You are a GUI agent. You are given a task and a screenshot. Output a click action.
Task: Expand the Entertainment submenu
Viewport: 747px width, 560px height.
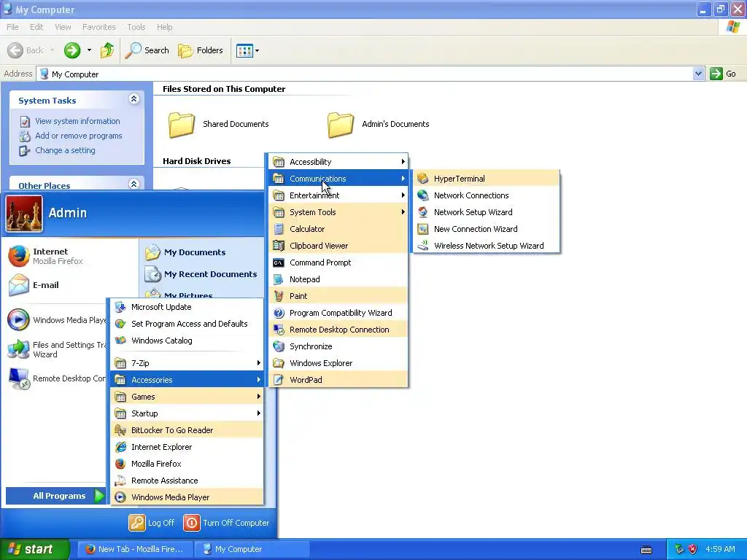click(x=338, y=195)
